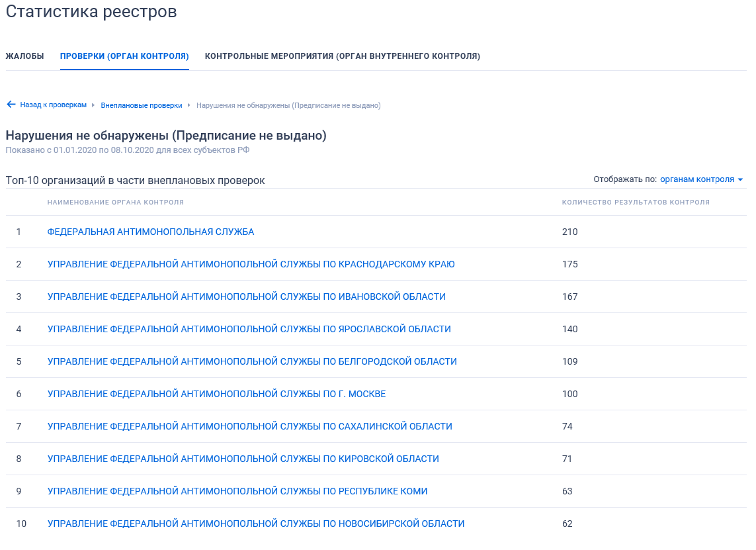Click the heading Нарушения не обнаружены (Предписание не выдано)

coord(166,136)
